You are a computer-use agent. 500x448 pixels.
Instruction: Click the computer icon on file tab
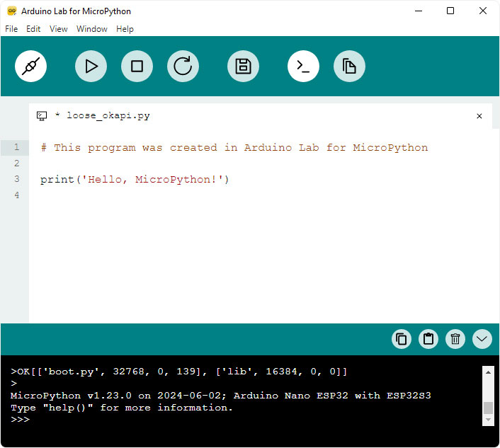[42, 115]
